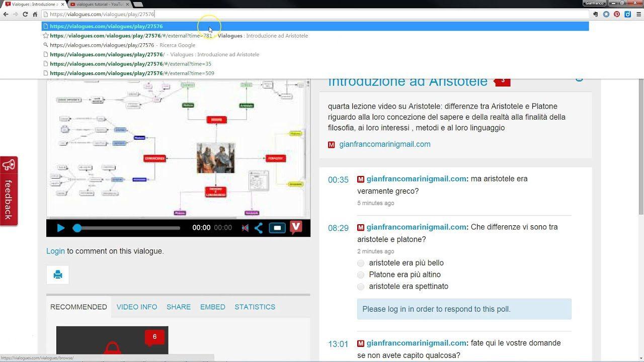
Task: Jump to timestamp 08:29 comment
Action: 338,228
